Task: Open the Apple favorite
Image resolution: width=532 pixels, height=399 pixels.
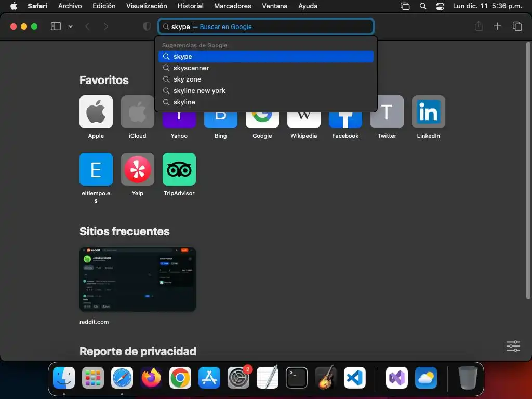Action: [96, 112]
